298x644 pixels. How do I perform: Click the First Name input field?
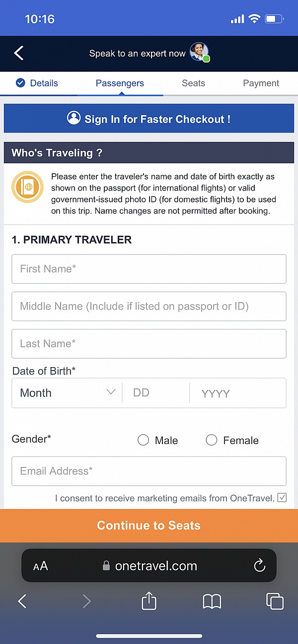tap(149, 269)
